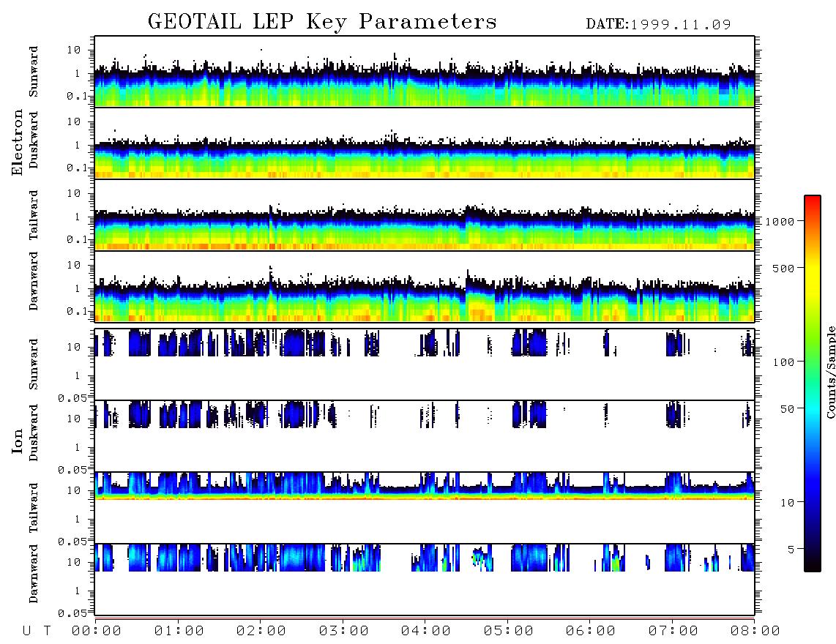Click the Sunward label of the Electron group
Image resolution: width=836 pixels, height=644 pixels.
(x=34, y=72)
